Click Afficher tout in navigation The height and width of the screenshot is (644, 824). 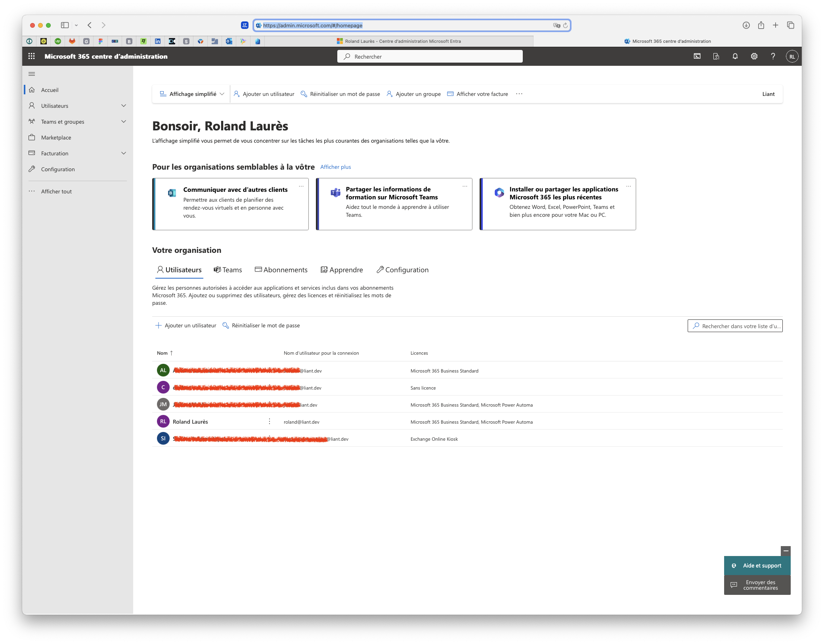click(x=78, y=191)
